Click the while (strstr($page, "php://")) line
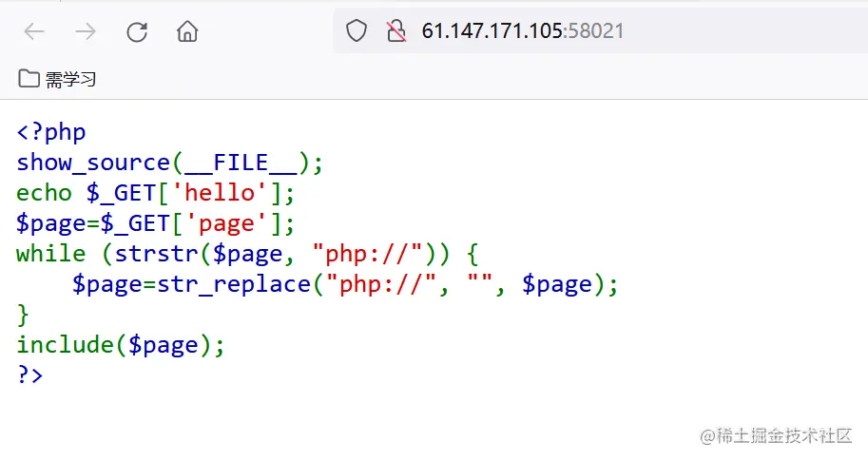 tap(247, 254)
